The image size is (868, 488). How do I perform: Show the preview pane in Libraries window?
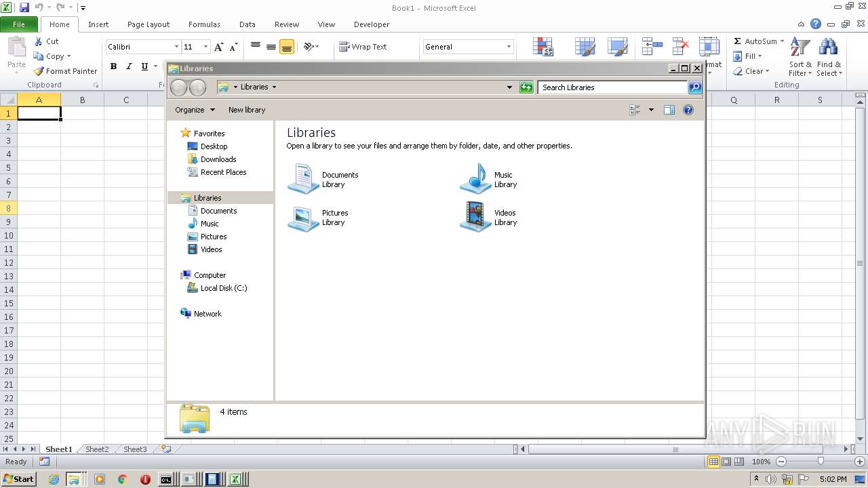[x=669, y=110]
